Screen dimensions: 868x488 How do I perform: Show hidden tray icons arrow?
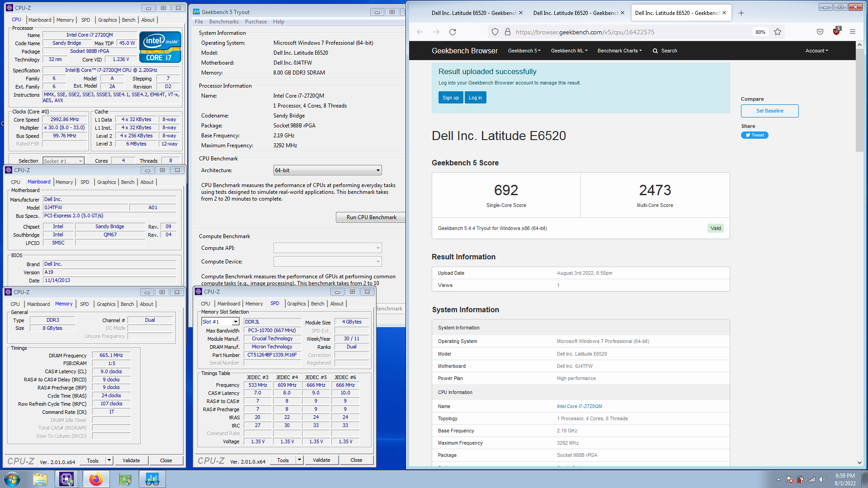(778, 479)
